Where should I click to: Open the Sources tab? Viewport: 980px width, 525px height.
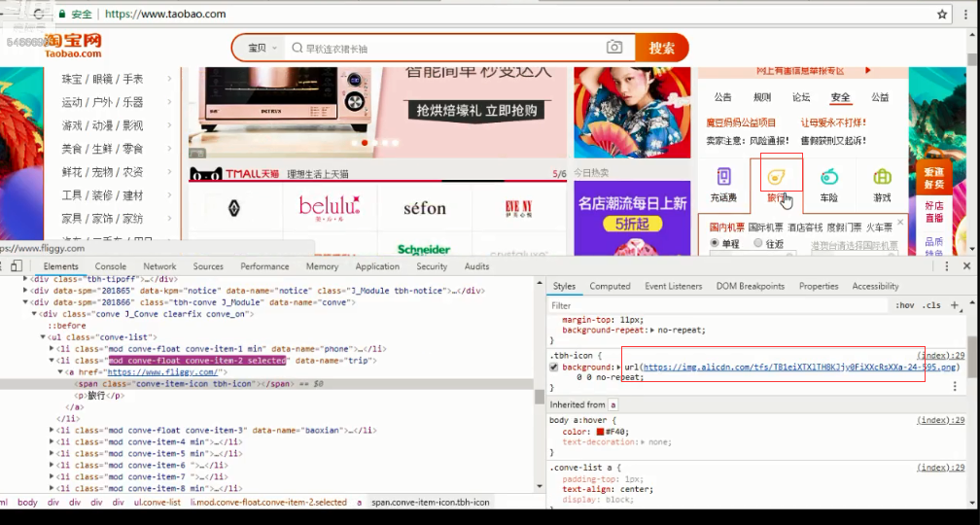click(208, 266)
